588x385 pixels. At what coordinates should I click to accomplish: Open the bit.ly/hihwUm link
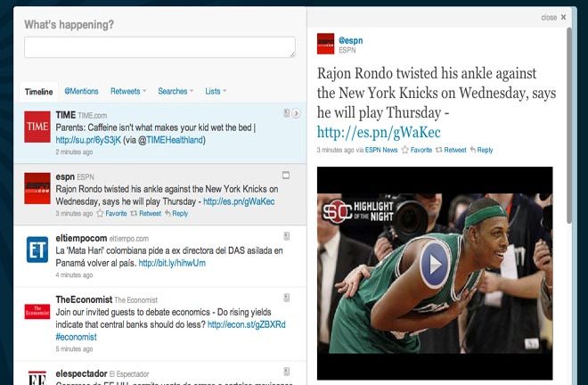(x=172, y=263)
